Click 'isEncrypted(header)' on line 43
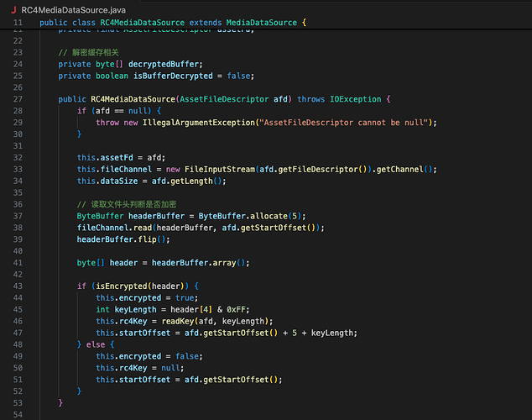 [140, 286]
